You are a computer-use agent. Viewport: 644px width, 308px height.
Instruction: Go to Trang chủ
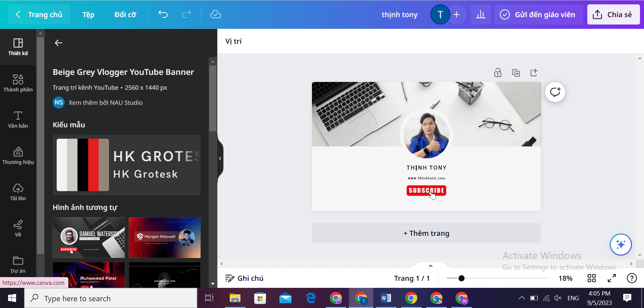tap(39, 14)
